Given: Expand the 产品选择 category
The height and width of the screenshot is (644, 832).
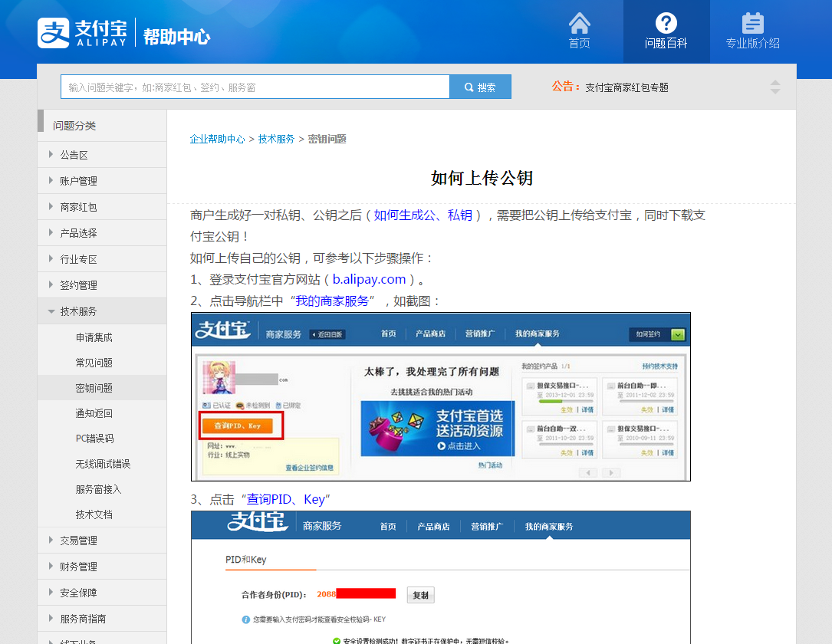Looking at the screenshot, I should pos(102,233).
